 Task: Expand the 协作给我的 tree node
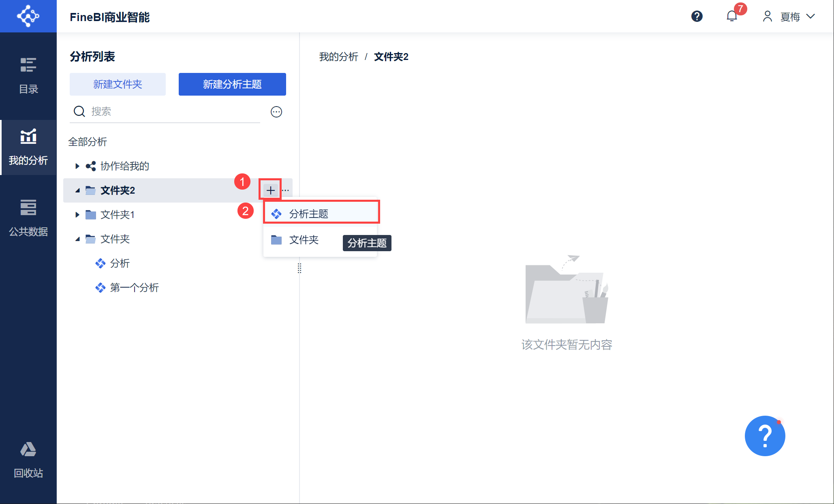pos(77,166)
